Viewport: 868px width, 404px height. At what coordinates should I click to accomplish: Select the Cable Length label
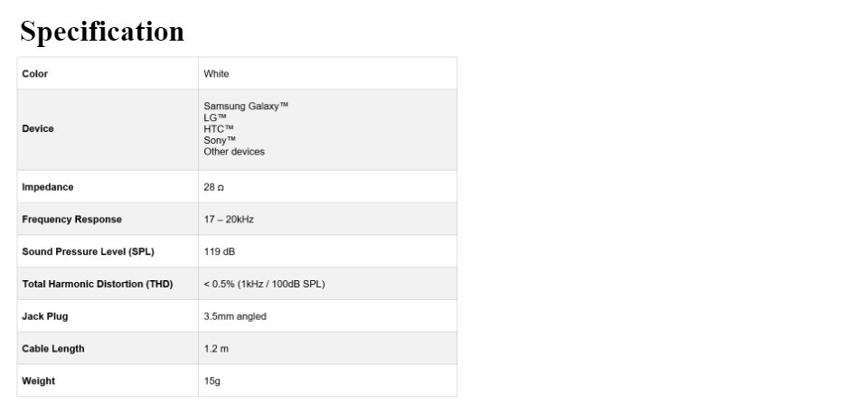click(x=53, y=349)
